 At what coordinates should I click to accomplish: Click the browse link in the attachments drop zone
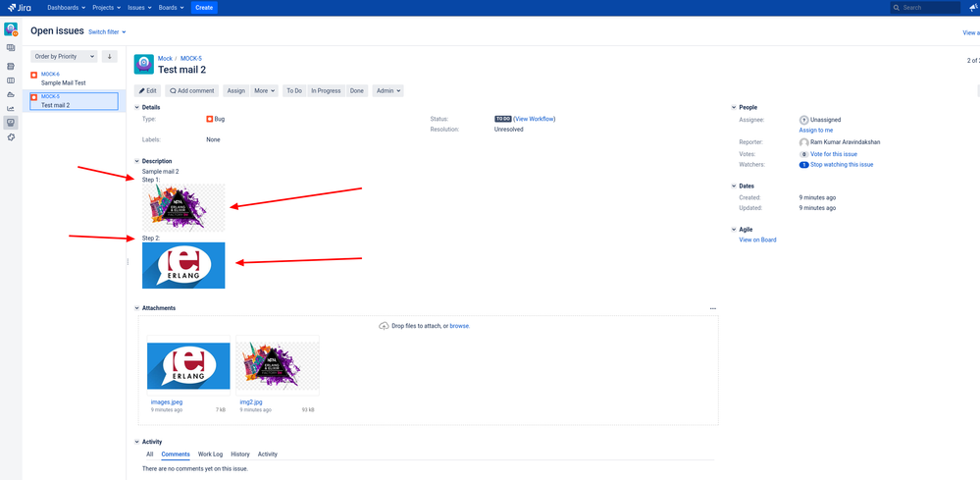coord(459,326)
